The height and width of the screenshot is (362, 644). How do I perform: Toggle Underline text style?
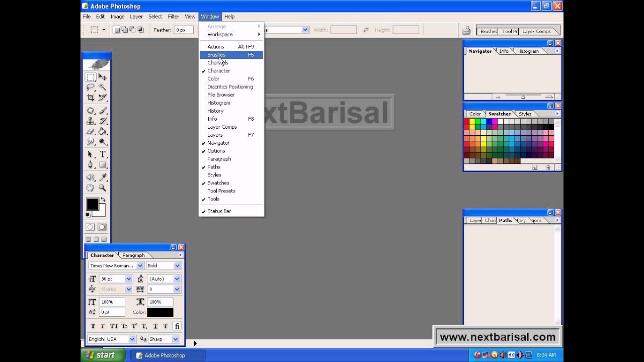click(155, 326)
